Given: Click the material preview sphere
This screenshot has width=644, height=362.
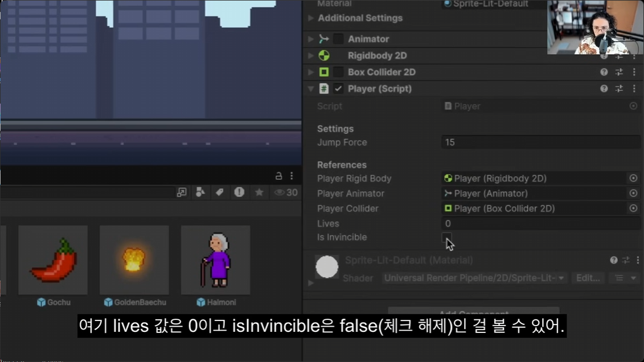Looking at the screenshot, I should coord(327,267).
